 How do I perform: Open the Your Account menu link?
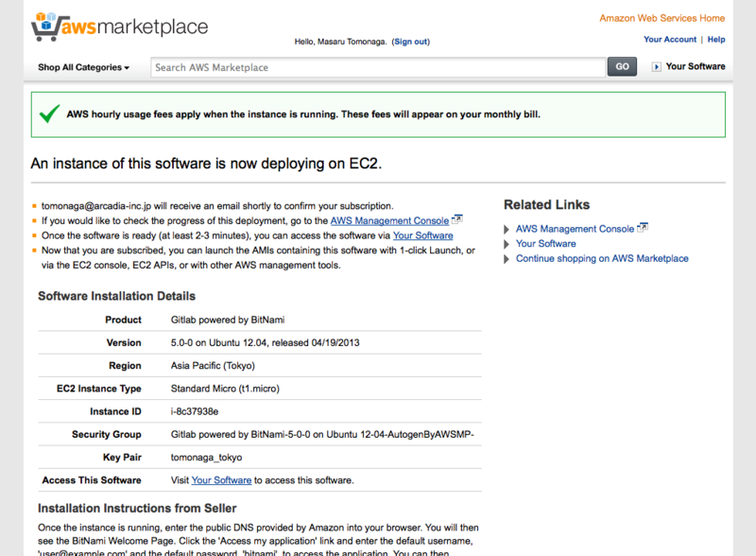point(670,40)
